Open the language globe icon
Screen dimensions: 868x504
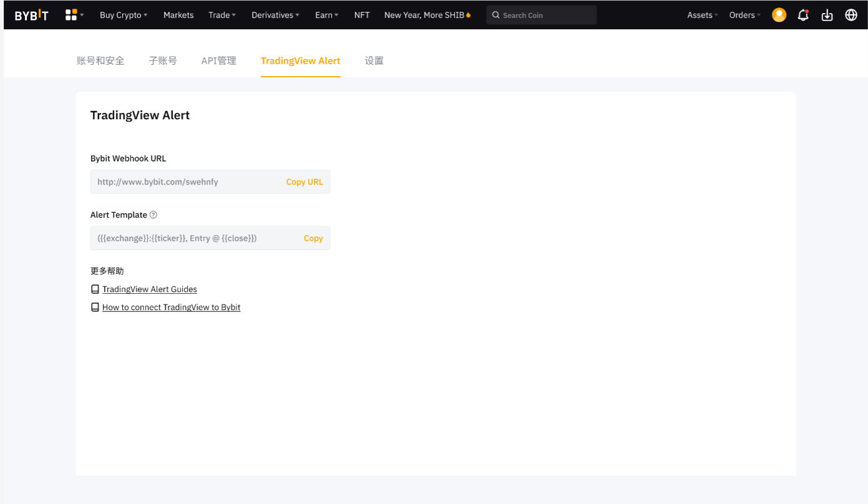(851, 15)
